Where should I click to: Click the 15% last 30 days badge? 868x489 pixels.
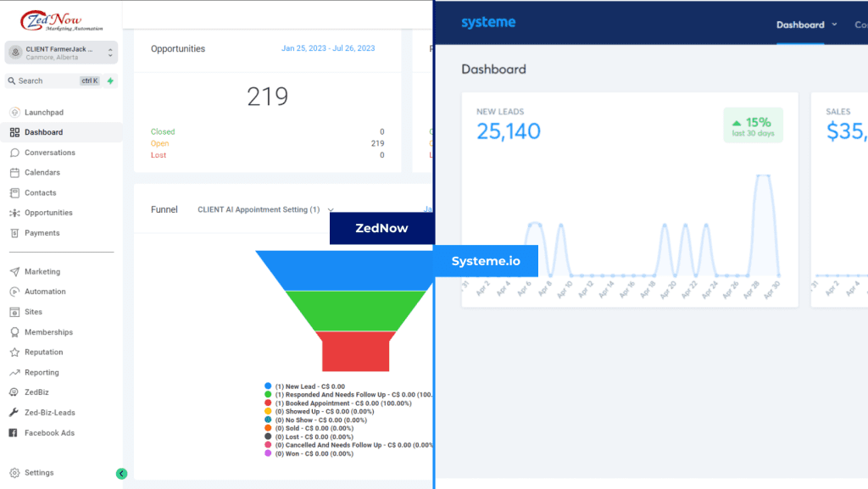pyautogui.click(x=752, y=125)
